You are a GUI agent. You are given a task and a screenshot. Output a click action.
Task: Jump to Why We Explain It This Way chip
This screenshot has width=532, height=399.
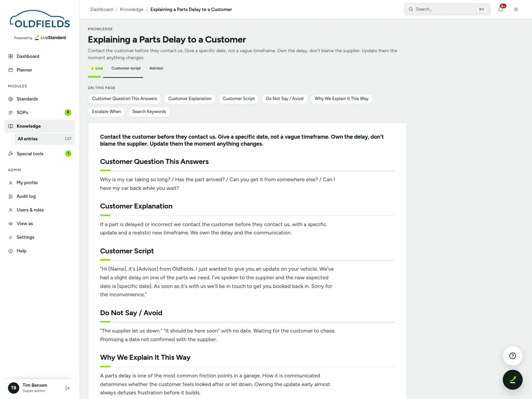(x=341, y=99)
